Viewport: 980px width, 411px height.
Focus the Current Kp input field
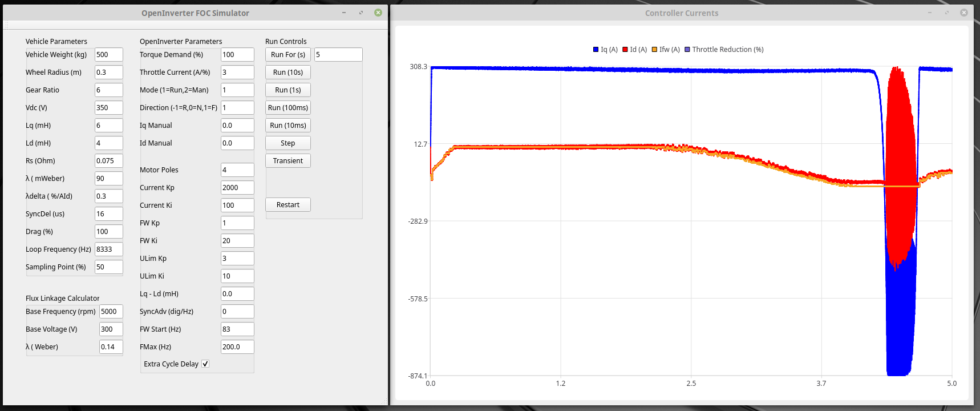237,188
